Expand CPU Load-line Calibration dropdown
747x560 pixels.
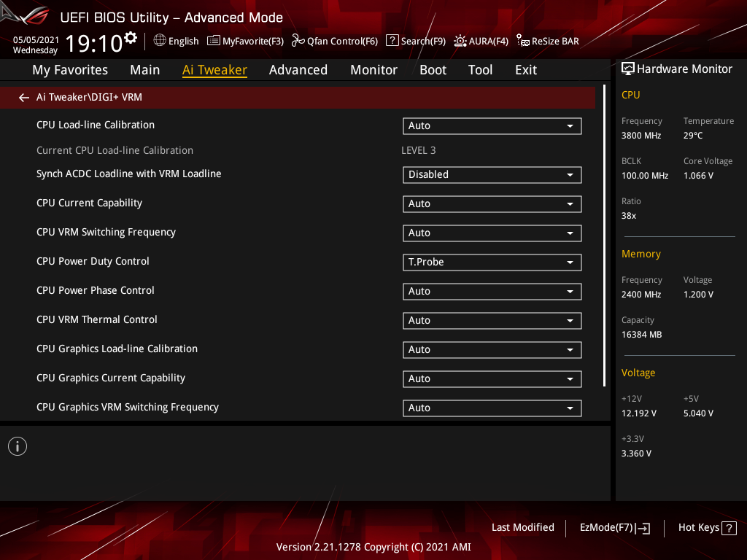click(492, 125)
